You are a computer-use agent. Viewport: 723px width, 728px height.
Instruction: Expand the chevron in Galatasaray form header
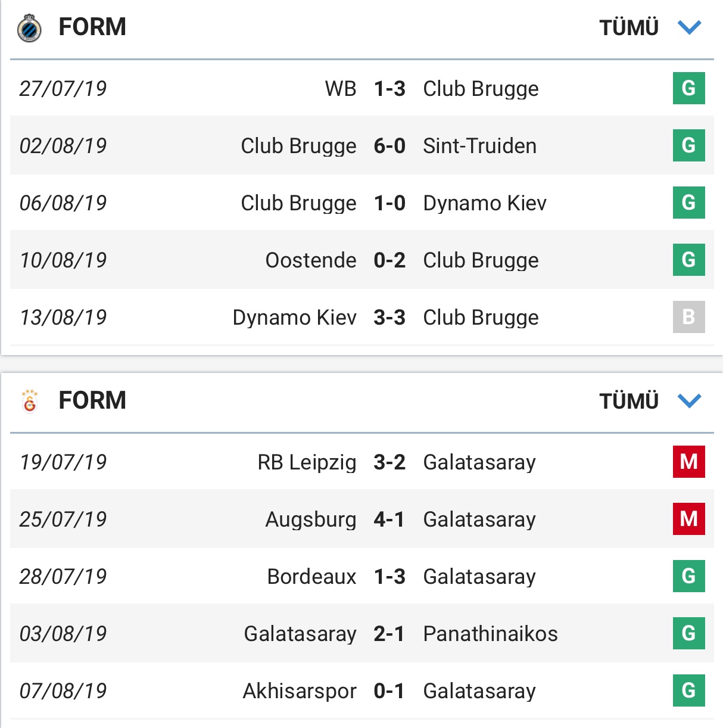[690, 401]
